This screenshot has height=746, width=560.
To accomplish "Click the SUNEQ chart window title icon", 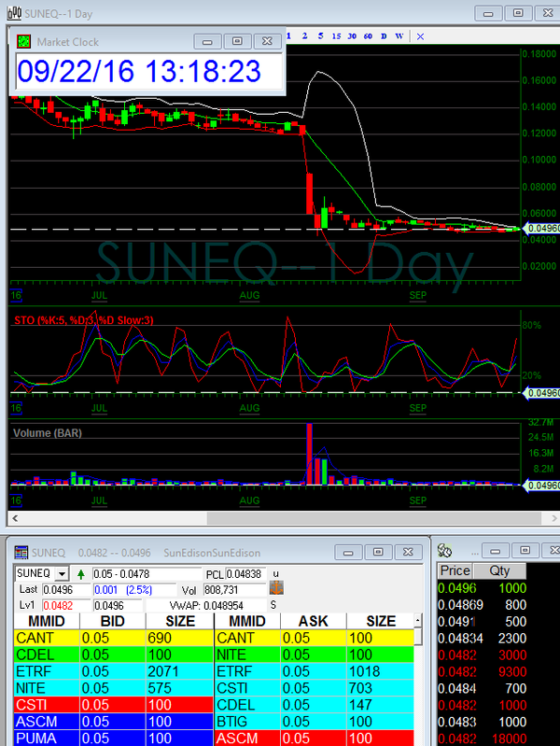I will 14,13.
